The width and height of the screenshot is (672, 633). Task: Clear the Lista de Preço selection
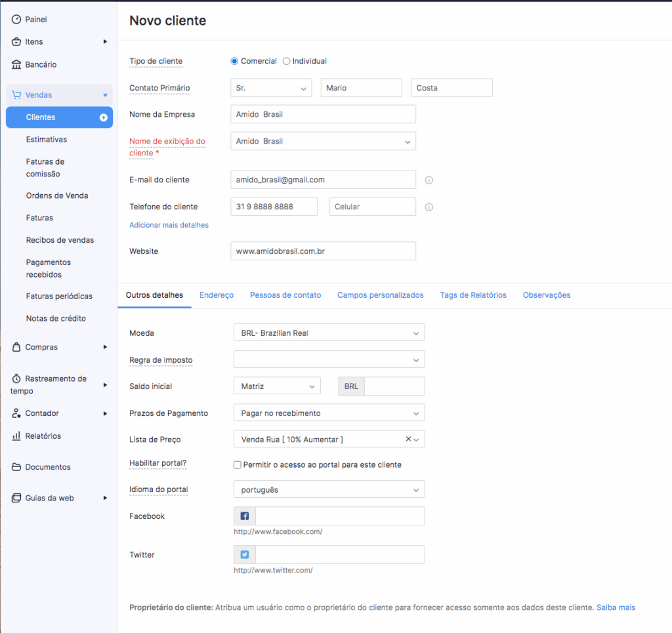tap(408, 439)
